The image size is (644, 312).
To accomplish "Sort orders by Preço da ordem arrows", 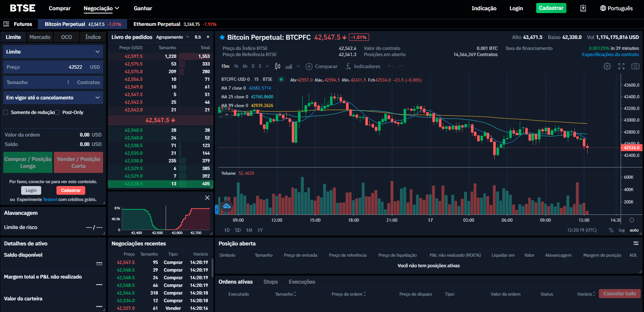I will [x=365, y=294].
